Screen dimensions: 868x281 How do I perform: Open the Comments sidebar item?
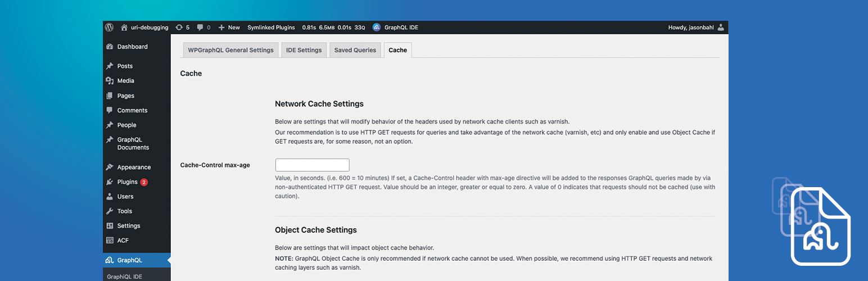click(137, 110)
